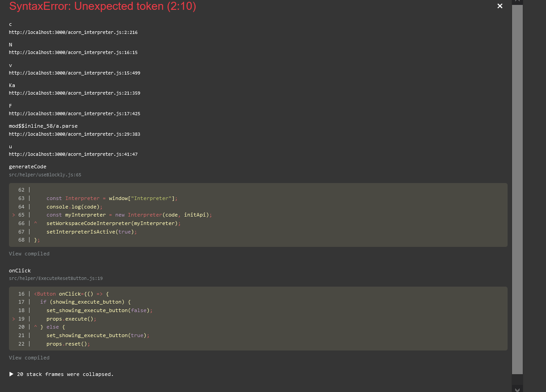546x392 pixels.
Task: Click code line set_showing_execute_button(false)
Action: (x=100, y=310)
